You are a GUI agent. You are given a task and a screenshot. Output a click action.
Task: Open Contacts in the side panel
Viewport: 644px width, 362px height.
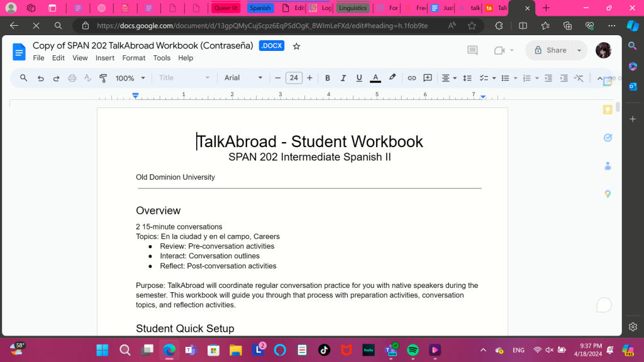click(x=608, y=166)
